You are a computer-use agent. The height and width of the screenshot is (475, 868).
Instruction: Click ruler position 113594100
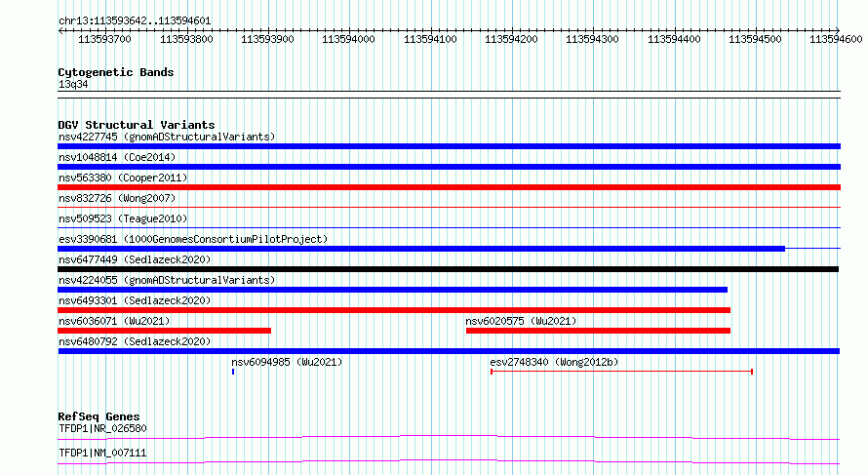coord(430,39)
